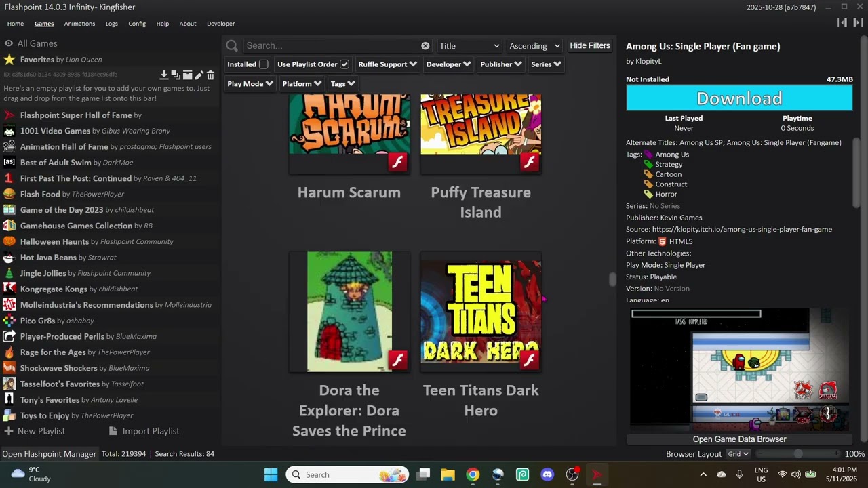Screen dimensions: 868x488
Task: Click Open Flashpoint Manager
Action: click(x=49, y=454)
